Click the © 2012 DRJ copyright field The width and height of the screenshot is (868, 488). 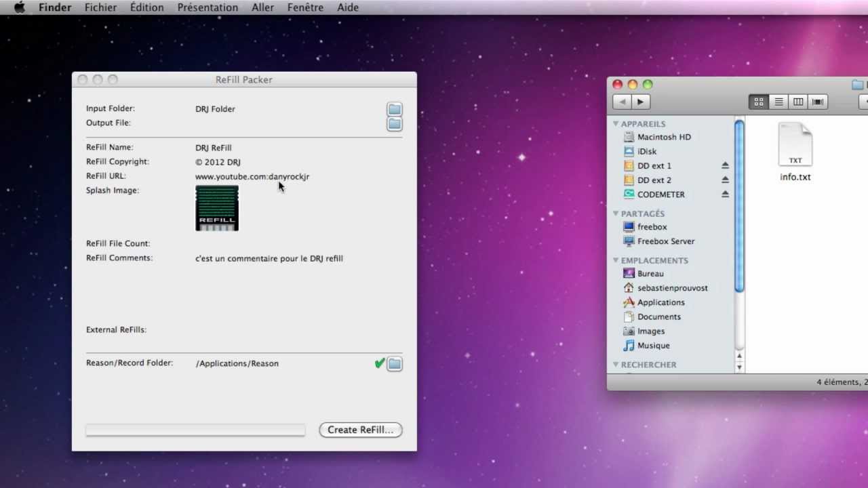pyautogui.click(x=218, y=162)
